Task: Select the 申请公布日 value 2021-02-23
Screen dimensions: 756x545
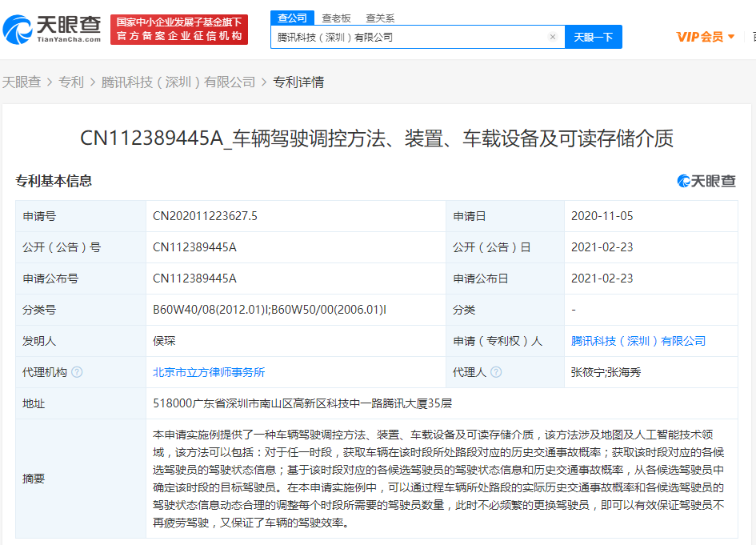Action: click(602, 279)
